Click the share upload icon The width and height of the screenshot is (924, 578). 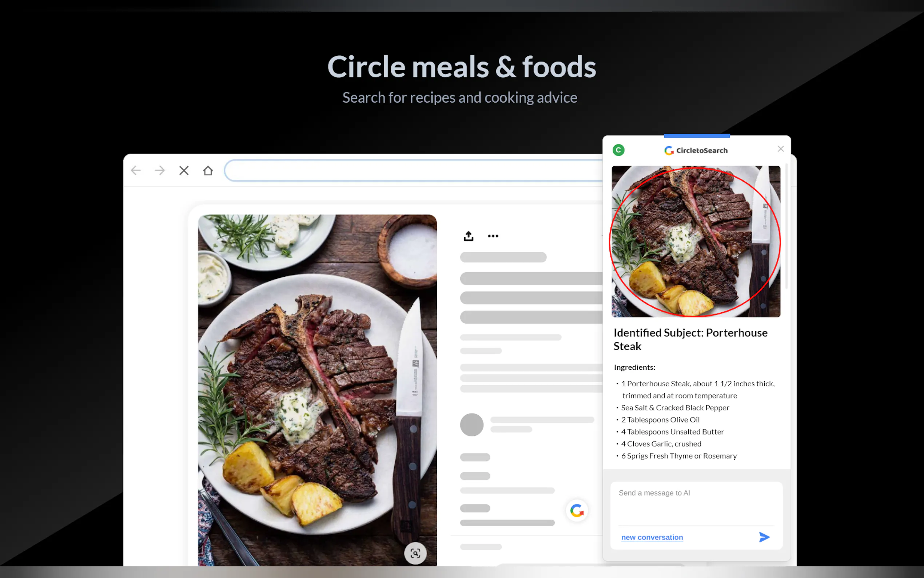click(468, 236)
